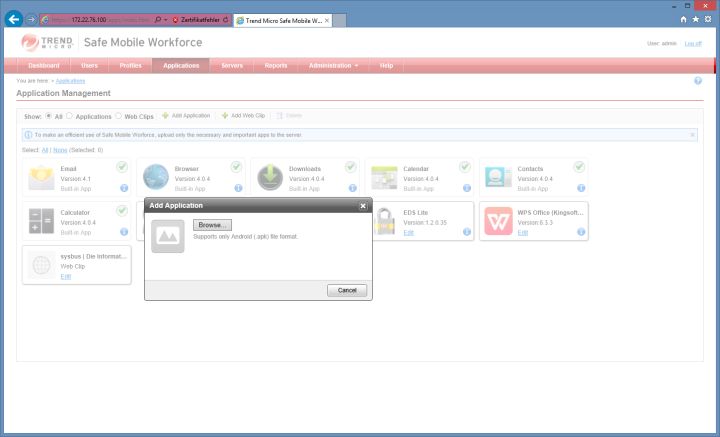Viewport: 720px width, 437px height.
Task: Open browser favorites star icon
Action: pyautogui.click(x=695, y=19)
